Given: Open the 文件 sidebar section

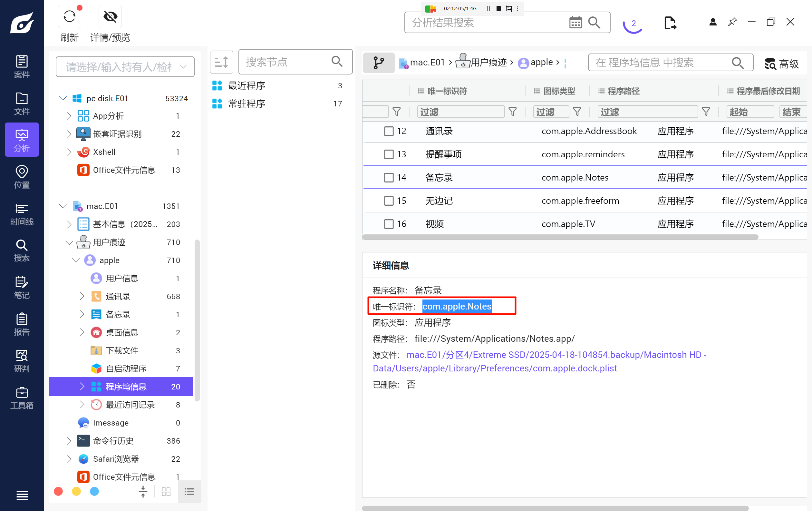Looking at the screenshot, I should (x=22, y=103).
